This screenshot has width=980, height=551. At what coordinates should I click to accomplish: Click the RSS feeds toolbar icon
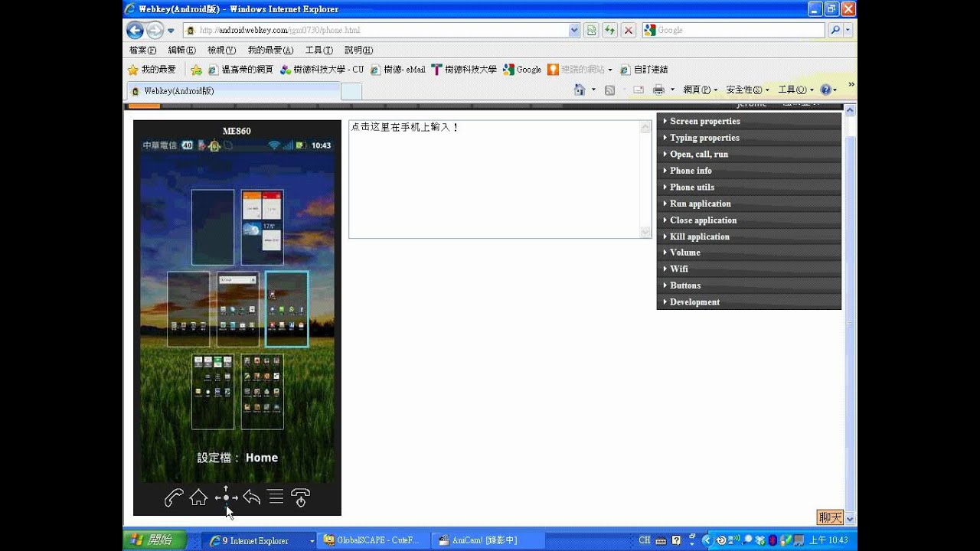pos(609,90)
